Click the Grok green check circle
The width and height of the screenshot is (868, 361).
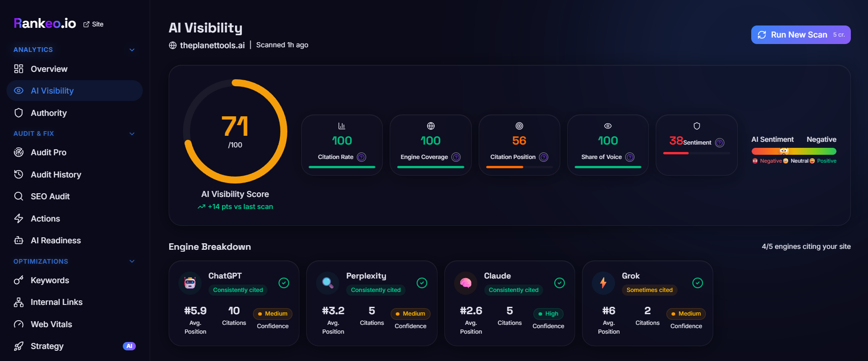697,283
